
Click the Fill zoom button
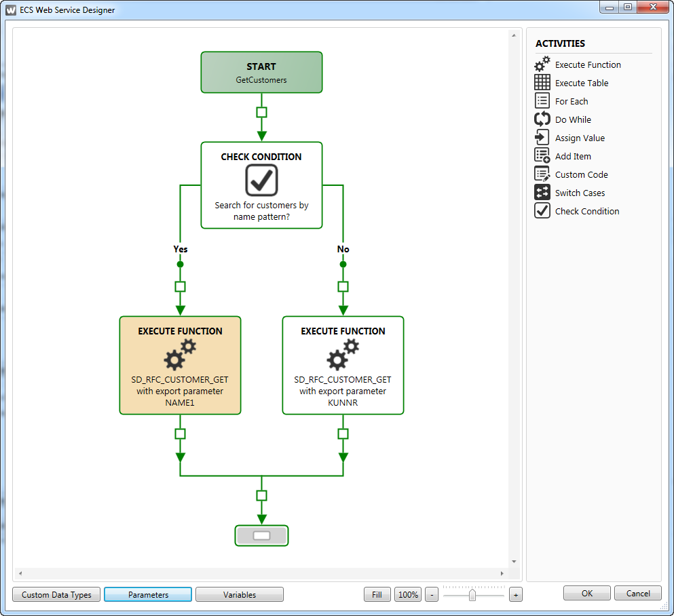(x=377, y=595)
